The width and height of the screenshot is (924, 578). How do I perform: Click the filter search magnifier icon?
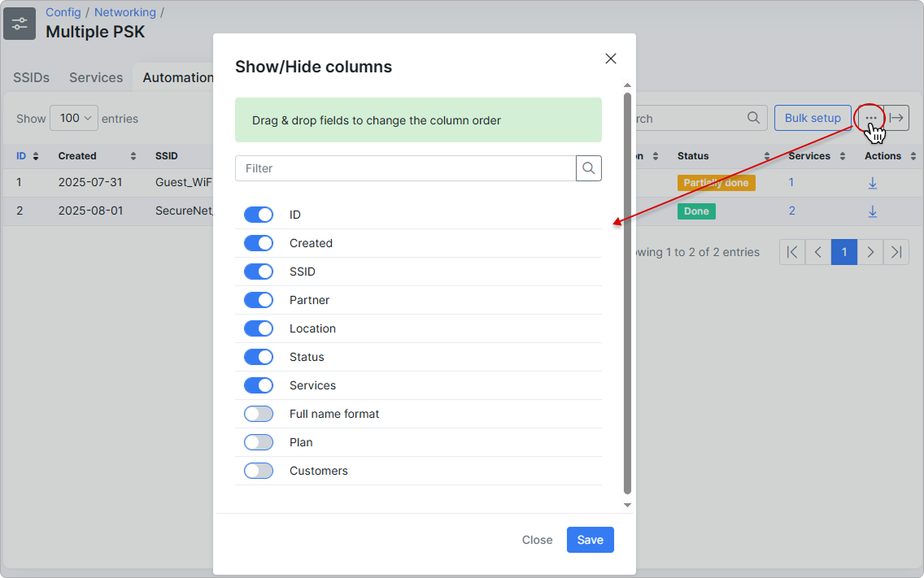589,168
